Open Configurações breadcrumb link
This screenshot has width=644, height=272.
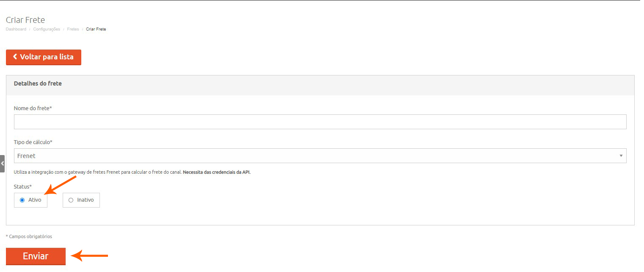tap(47, 29)
